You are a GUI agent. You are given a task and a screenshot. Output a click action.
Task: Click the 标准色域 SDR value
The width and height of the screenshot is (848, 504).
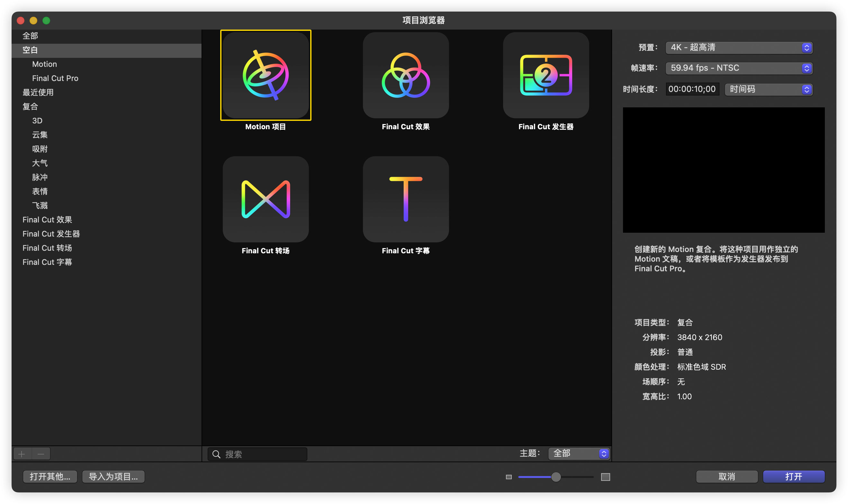pyautogui.click(x=701, y=367)
